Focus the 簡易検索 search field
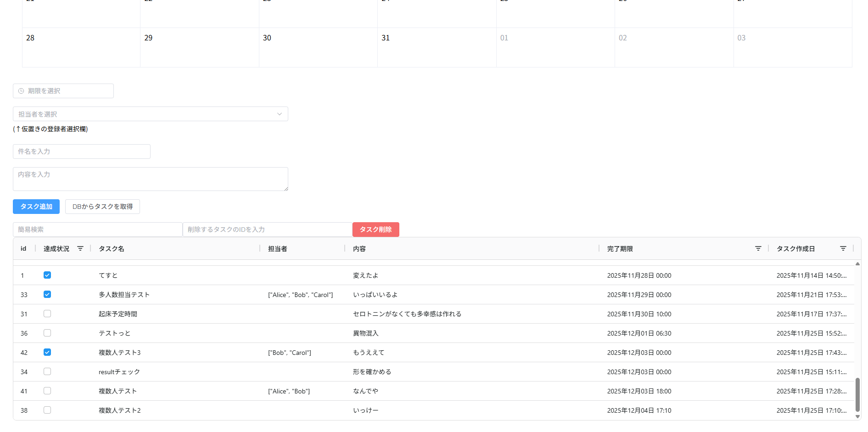This screenshot has height=432, width=868. tap(97, 230)
